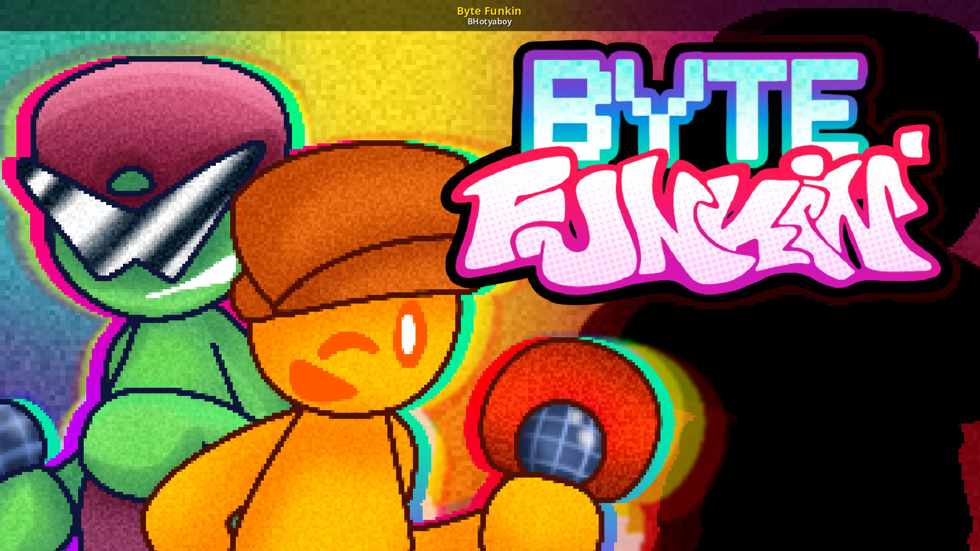Click the BHotyaboy author name
This screenshot has height=551, width=980.
coord(489,21)
